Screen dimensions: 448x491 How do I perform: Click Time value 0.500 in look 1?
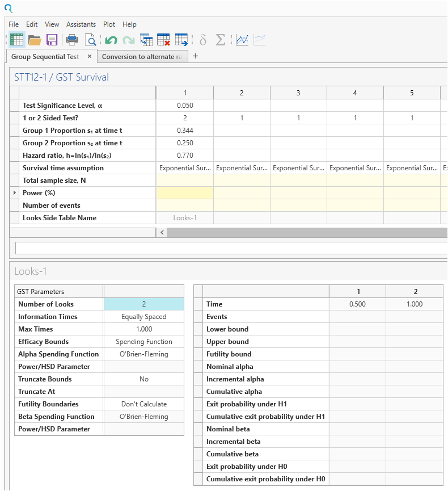click(x=357, y=304)
